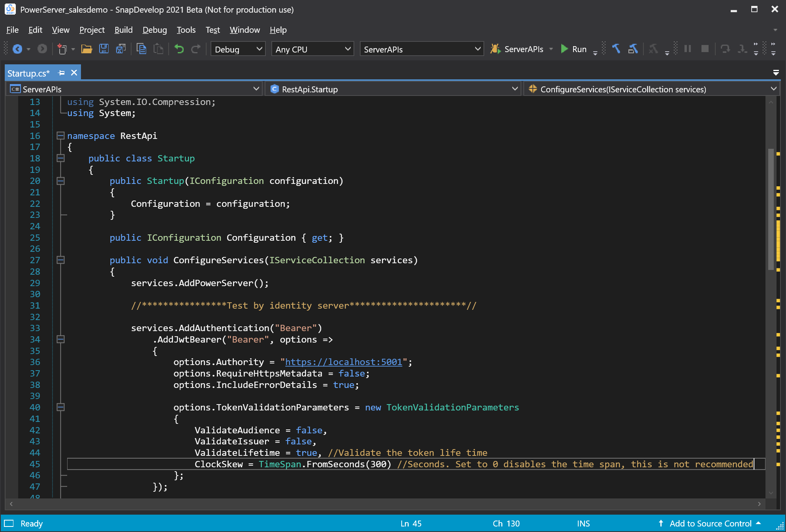Open the View menu

(x=60, y=30)
